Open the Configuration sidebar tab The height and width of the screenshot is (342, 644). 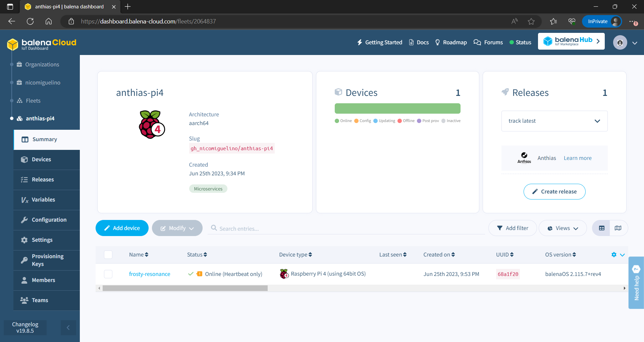[47, 220]
